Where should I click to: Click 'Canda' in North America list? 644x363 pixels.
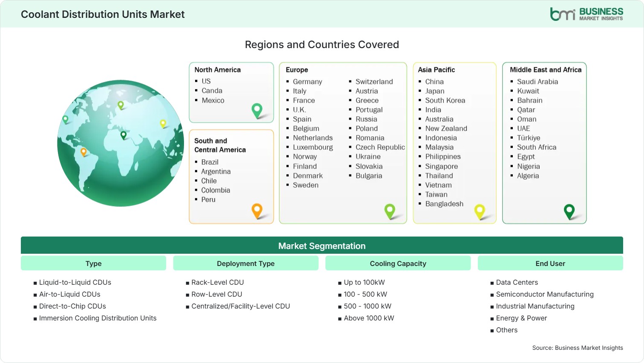[212, 91]
